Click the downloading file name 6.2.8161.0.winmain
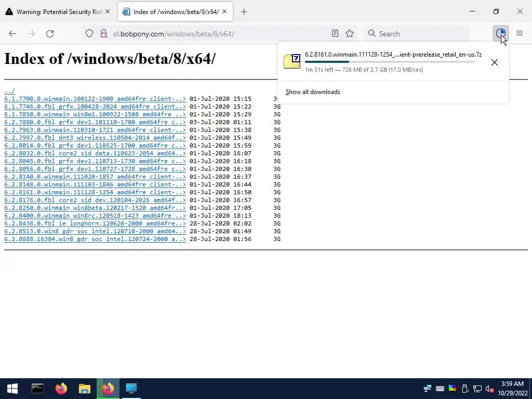Screen dimensions: 532x399 point(393,54)
